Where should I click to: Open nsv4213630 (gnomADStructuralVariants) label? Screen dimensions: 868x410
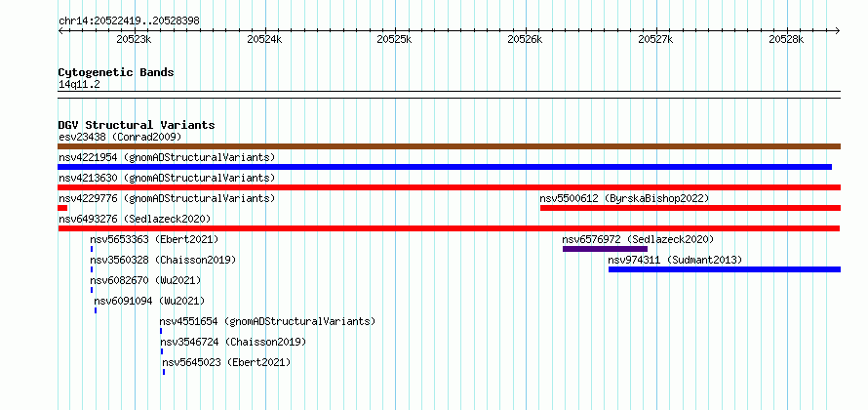click(167, 178)
